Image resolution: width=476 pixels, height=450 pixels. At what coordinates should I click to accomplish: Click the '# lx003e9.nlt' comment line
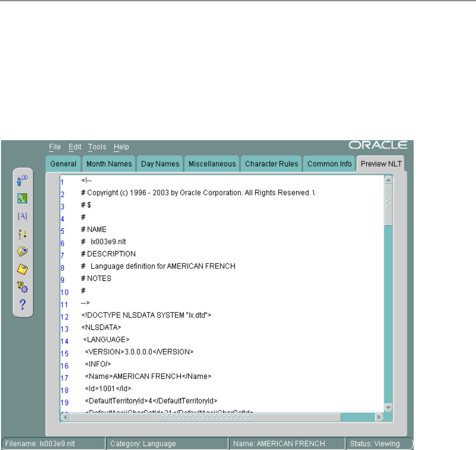click(103, 242)
